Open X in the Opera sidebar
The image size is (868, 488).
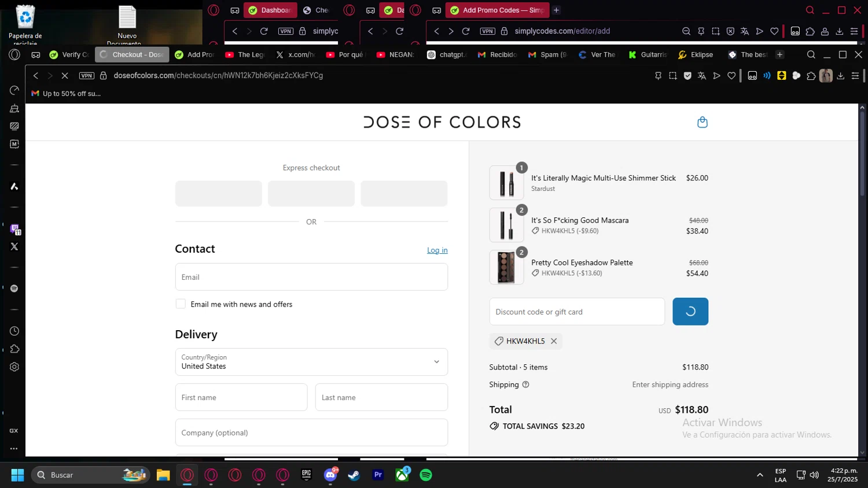tap(14, 246)
